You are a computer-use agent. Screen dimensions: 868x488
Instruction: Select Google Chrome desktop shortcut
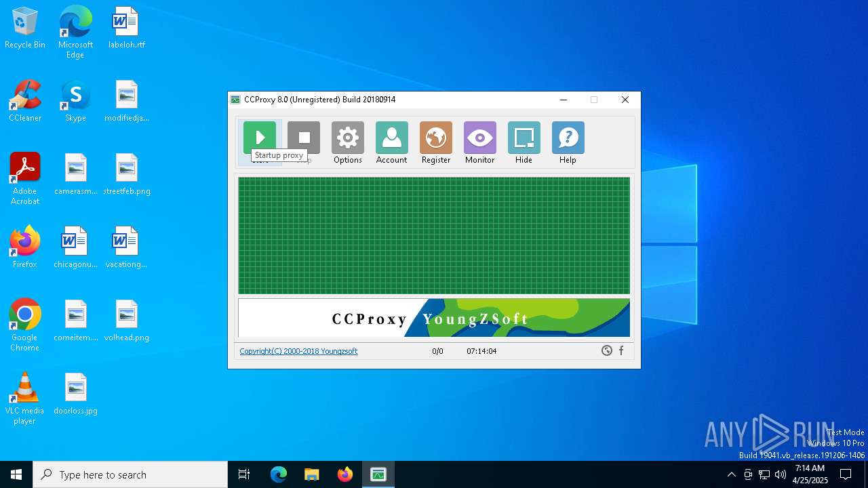[25, 325]
